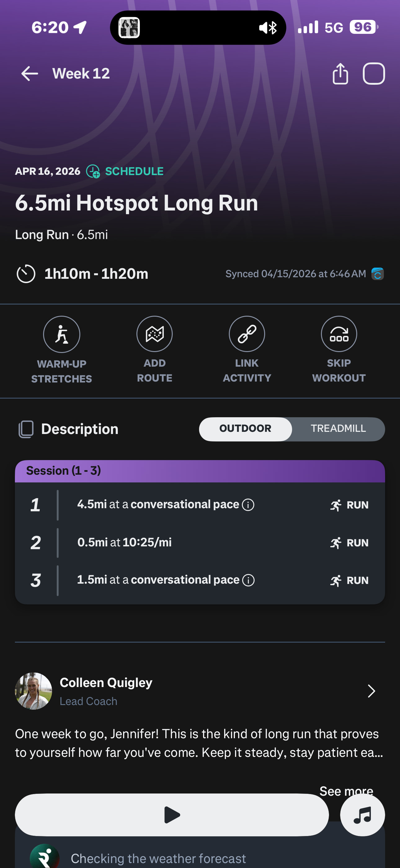Tap the Garmin sync status icon
Viewport: 400px width, 868px height.
click(377, 274)
